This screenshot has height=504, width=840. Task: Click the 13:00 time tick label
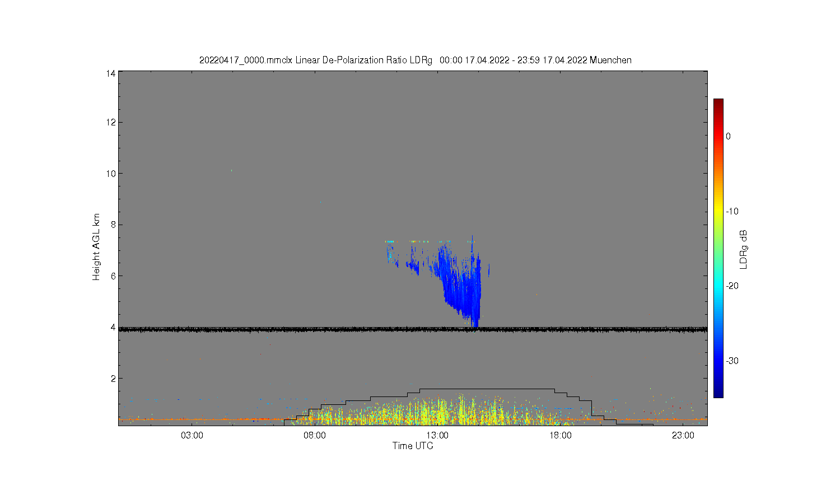click(437, 435)
